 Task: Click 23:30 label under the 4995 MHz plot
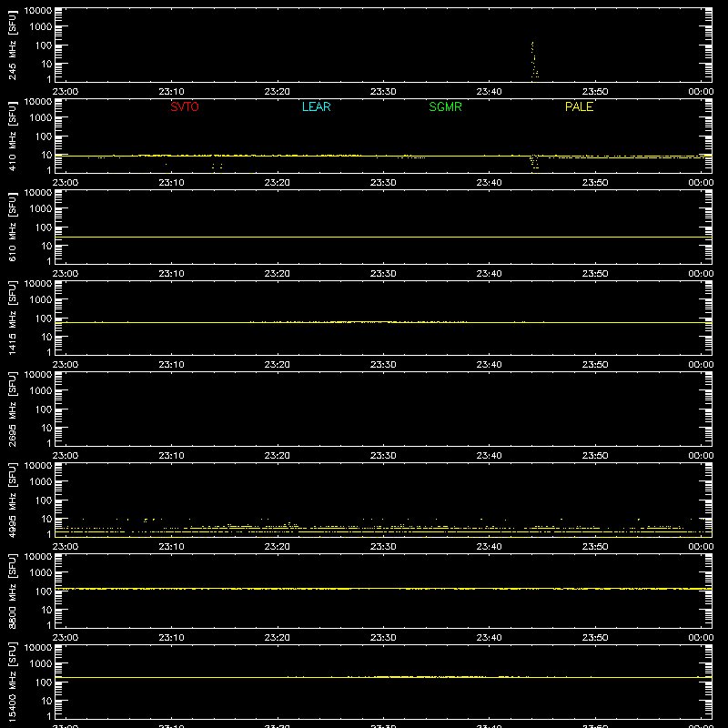(383, 547)
